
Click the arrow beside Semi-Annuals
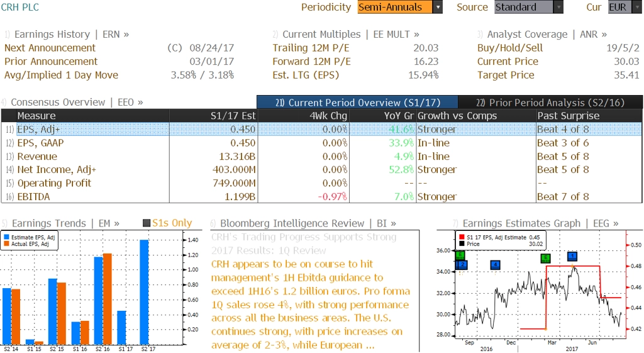tap(438, 7)
